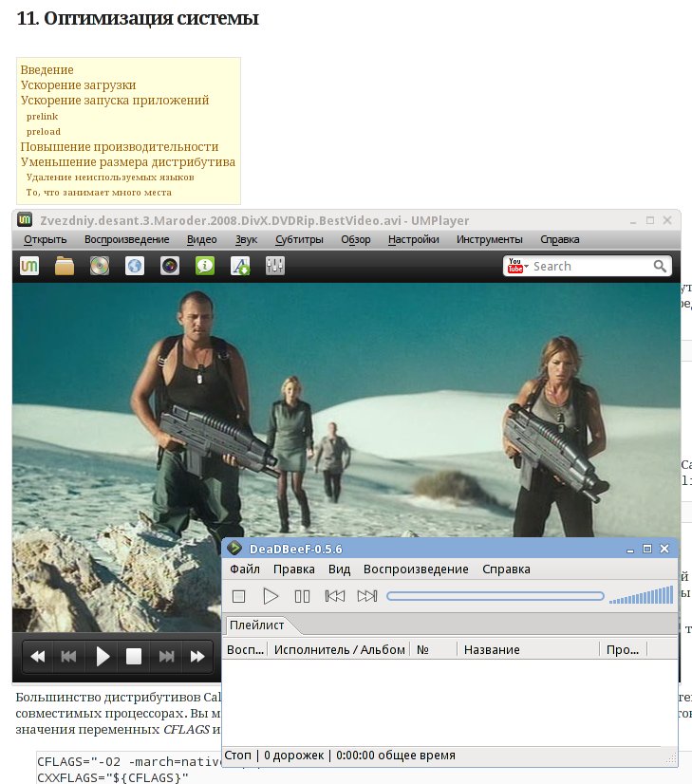
Task: Click the Про... column header
Action: (x=623, y=649)
